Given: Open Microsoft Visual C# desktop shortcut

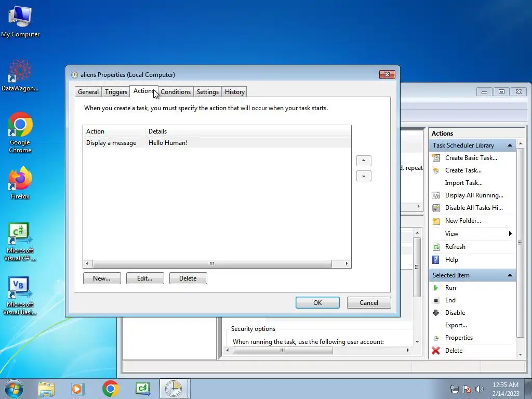Looking at the screenshot, I should tap(20, 242).
